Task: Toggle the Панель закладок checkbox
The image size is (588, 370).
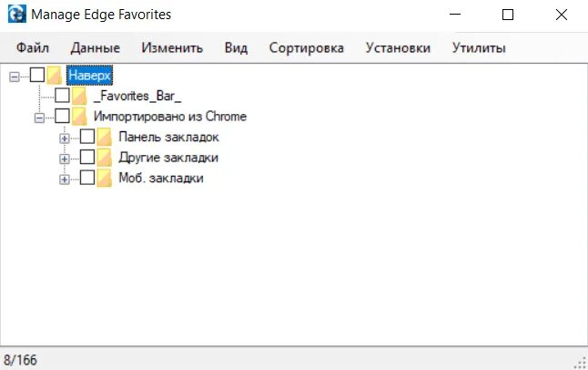Action: (x=87, y=138)
